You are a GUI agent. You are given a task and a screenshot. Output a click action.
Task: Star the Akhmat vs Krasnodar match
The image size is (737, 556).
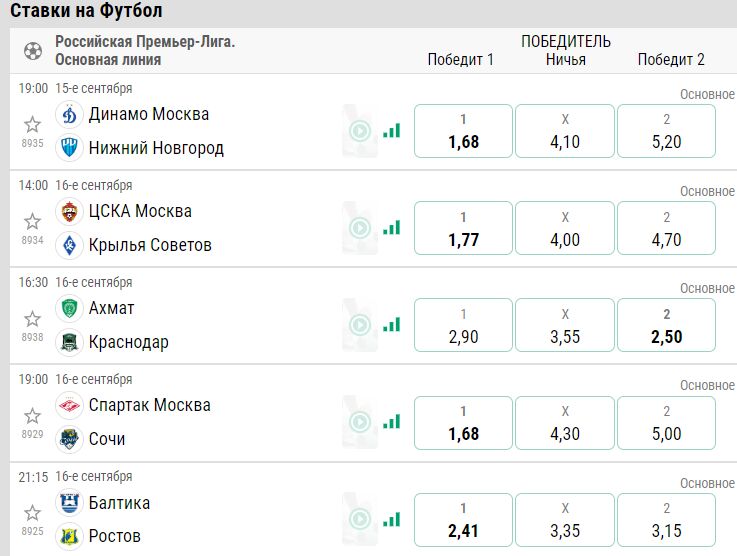point(32,318)
